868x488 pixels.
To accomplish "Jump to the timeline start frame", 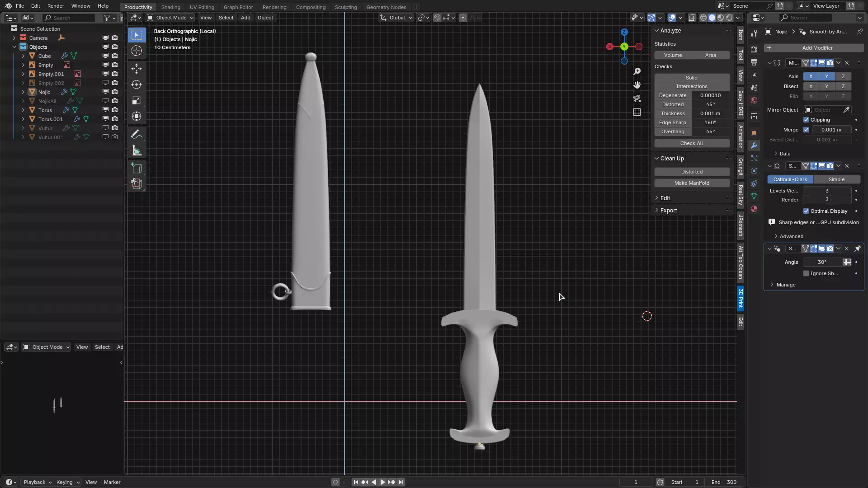I will (356, 482).
